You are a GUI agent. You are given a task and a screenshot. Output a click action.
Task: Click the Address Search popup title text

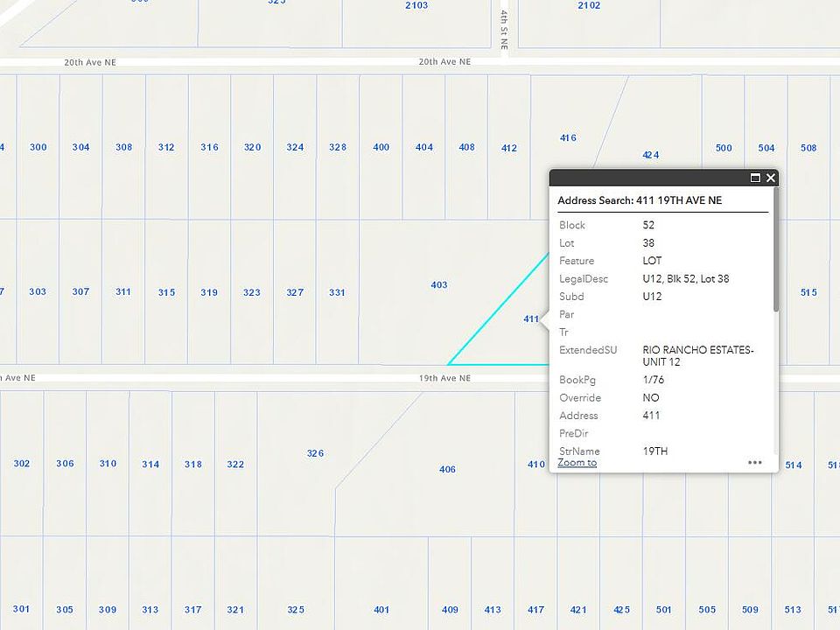pos(640,200)
